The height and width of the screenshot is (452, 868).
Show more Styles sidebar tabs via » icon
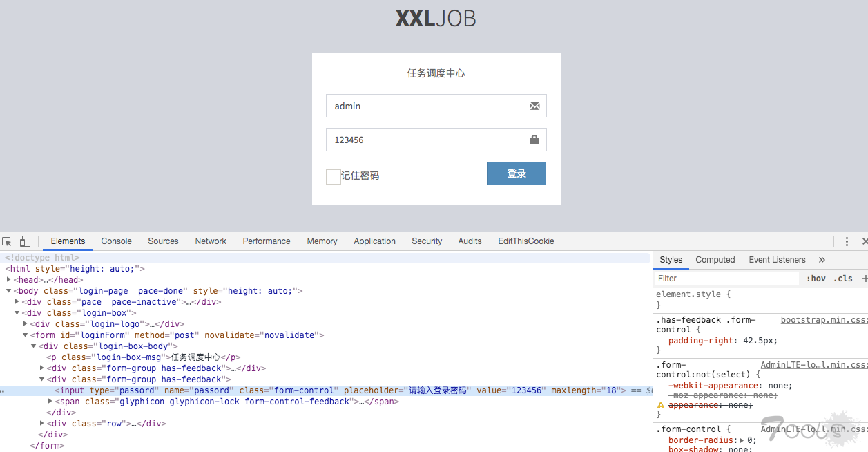click(x=822, y=260)
